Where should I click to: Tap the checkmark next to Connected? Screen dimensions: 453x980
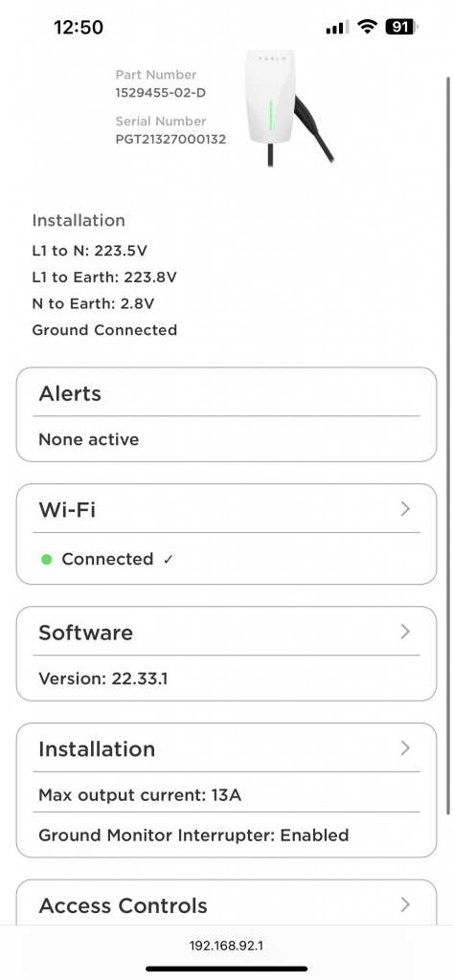[168, 560]
